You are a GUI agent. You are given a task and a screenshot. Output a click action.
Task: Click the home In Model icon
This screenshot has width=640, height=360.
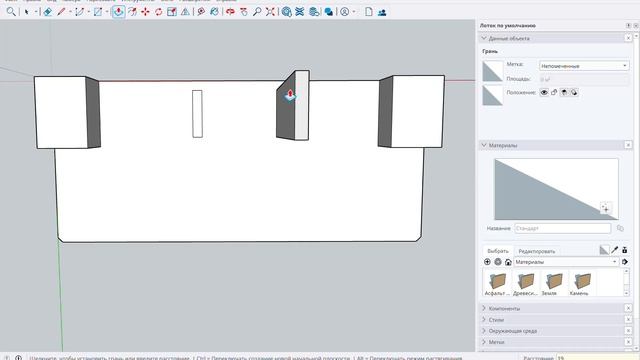(508, 262)
